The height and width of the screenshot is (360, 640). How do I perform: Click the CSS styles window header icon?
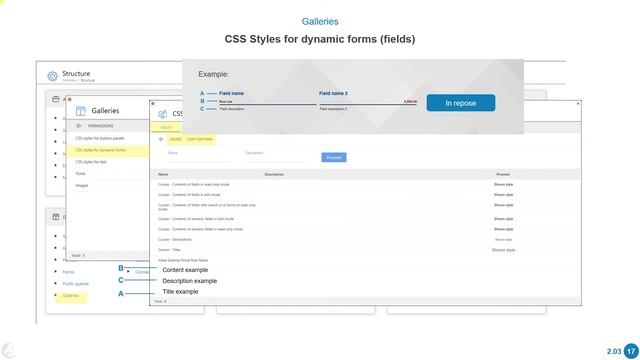(163, 114)
